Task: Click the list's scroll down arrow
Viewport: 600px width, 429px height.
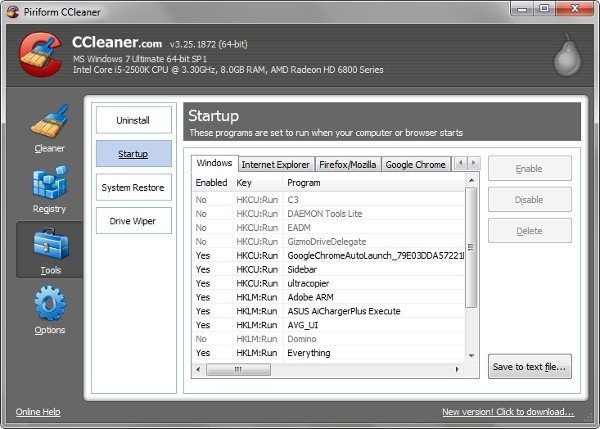Action: pyautogui.click(x=471, y=356)
